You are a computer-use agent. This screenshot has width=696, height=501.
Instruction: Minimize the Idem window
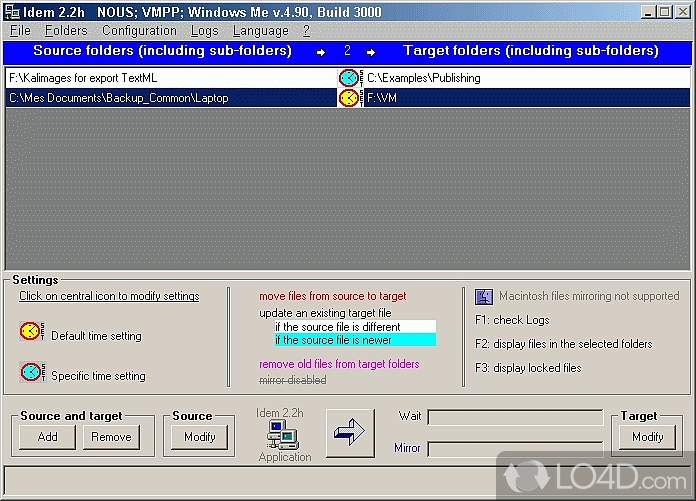pyautogui.click(x=648, y=12)
